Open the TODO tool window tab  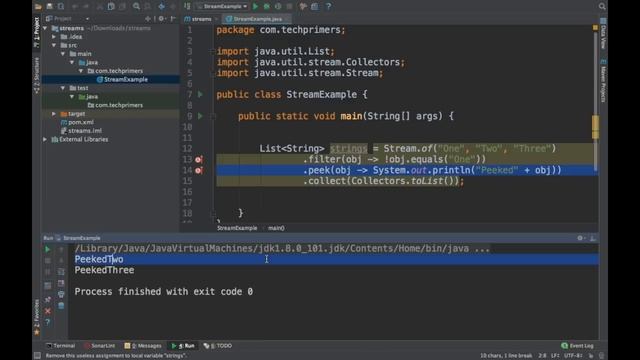pos(218,346)
